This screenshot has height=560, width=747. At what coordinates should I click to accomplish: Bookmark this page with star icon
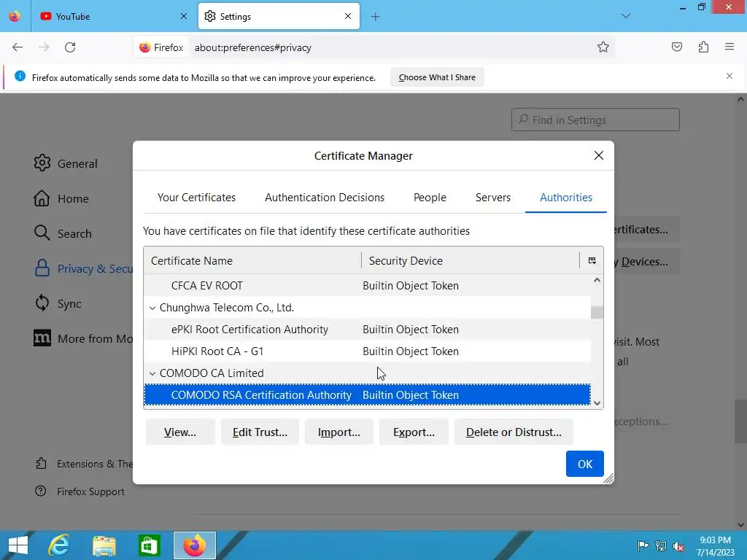603,47
